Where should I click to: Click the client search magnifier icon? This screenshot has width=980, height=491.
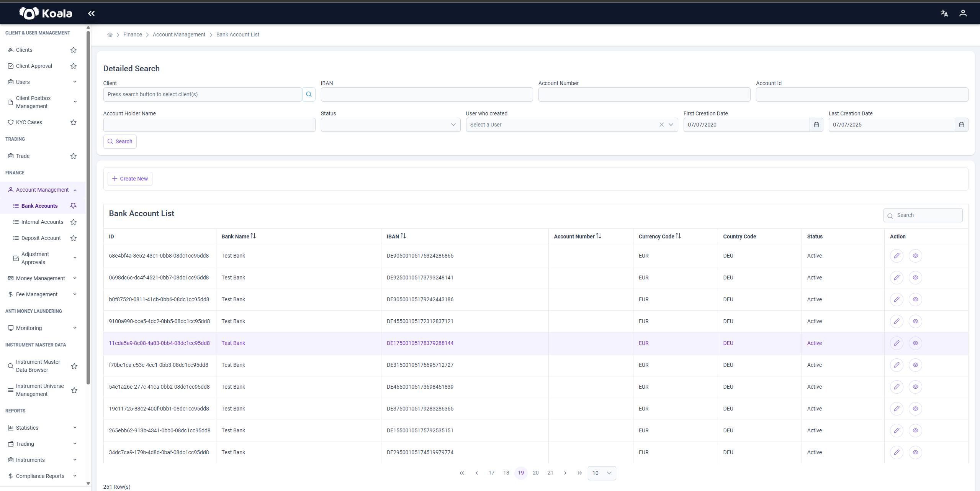click(x=309, y=94)
